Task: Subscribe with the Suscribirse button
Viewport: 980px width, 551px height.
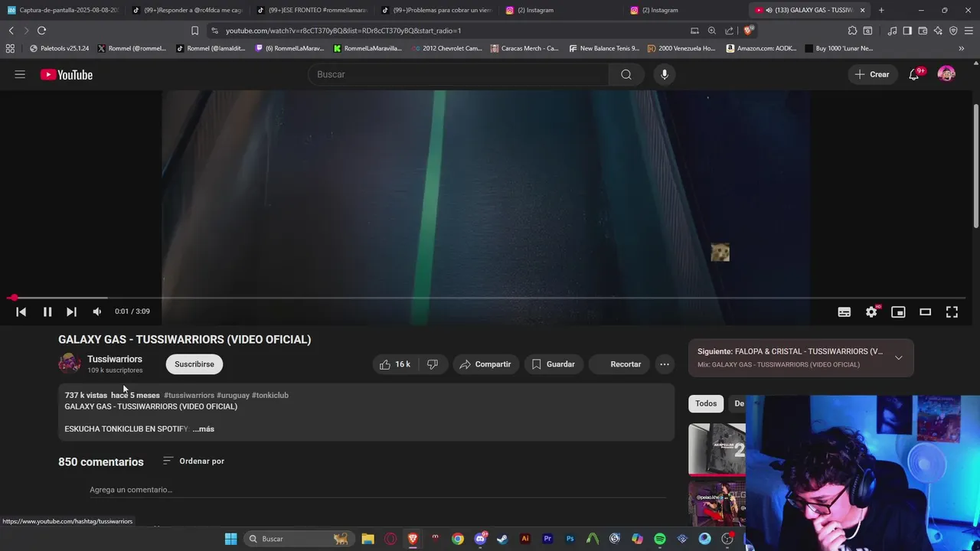Action: pos(194,364)
